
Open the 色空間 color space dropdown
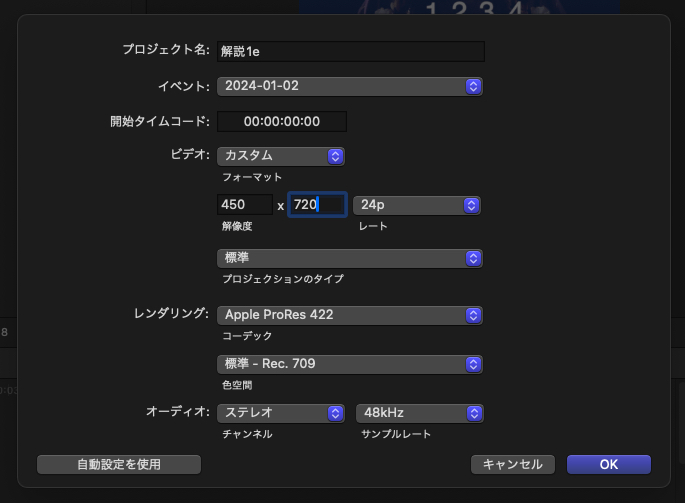click(340, 364)
